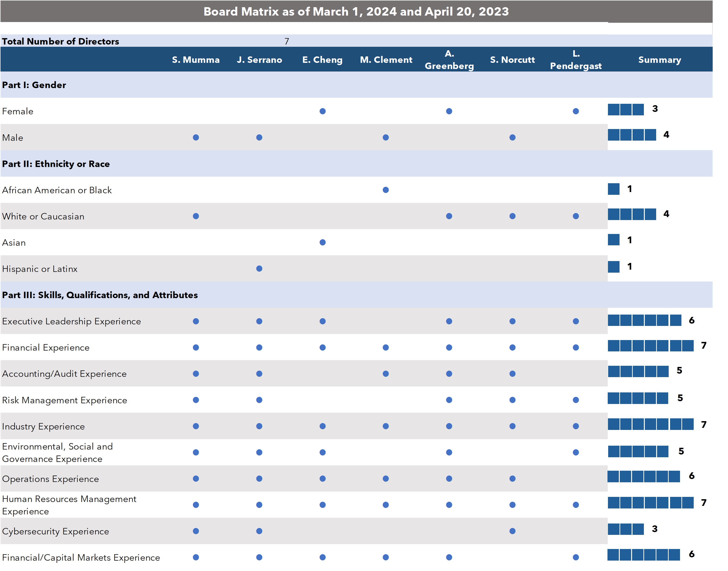This screenshot has height=571, width=728.
Task: Click the Financial Experience summary bar showing 7
Action: (x=651, y=346)
